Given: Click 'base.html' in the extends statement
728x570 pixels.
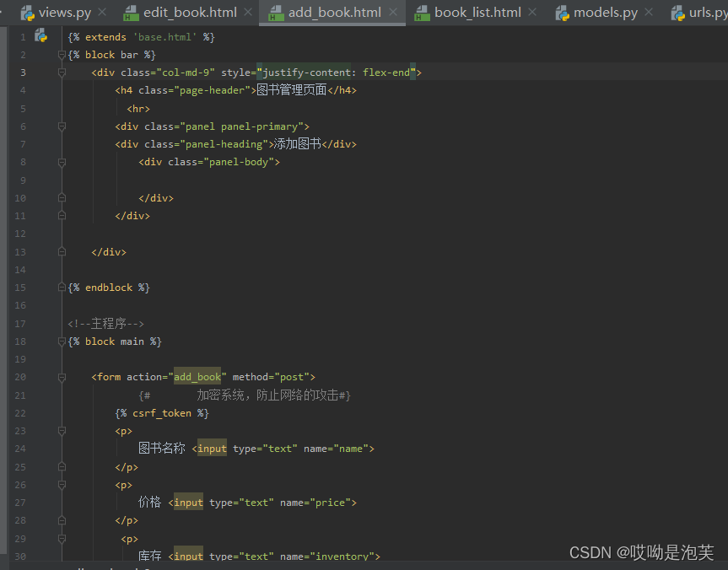Looking at the screenshot, I should point(164,37).
